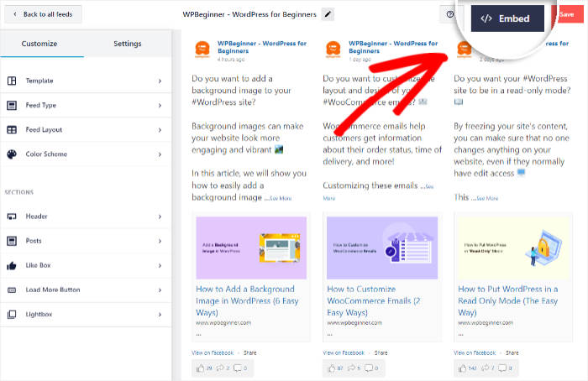This screenshot has height=381, width=588.
Task: Click share count icon under WooCommerce Emails post
Action: [351, 368]
